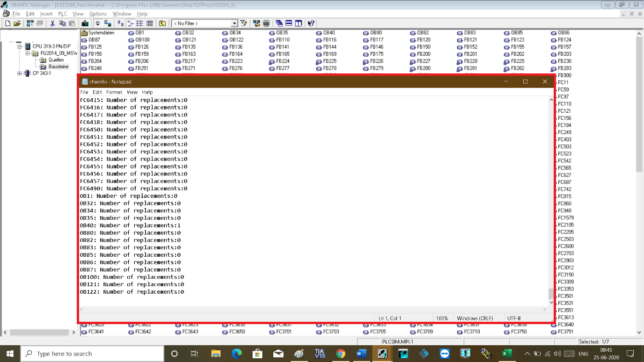Click the OB40 replacements line in Notepad
This screenshot has width=644, height=362.
coord(130,225)
